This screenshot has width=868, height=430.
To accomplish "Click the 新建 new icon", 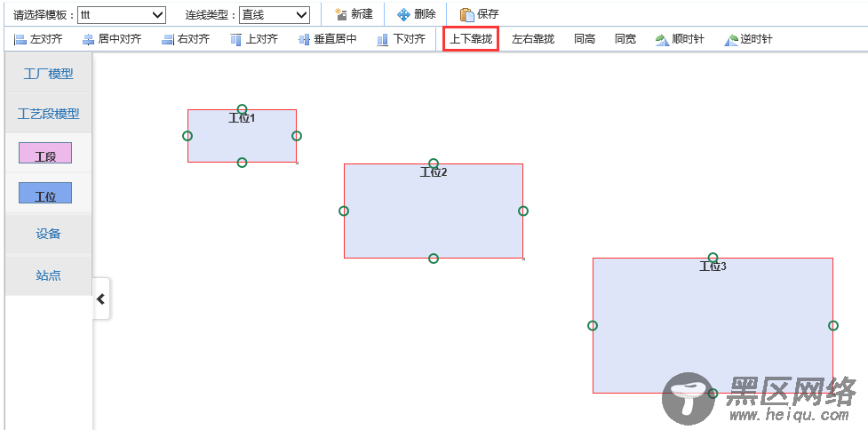I will click(x=341, y=14).
